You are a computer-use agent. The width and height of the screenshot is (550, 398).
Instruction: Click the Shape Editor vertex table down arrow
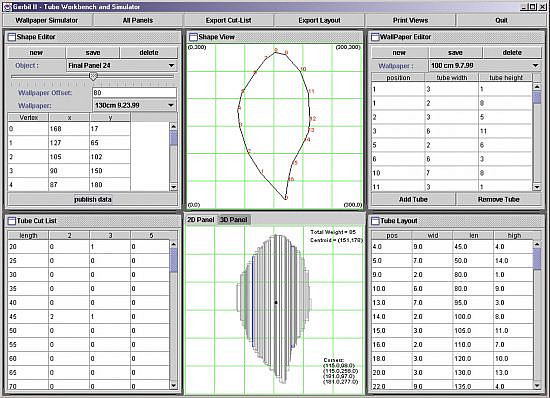(x=174, y=187)
